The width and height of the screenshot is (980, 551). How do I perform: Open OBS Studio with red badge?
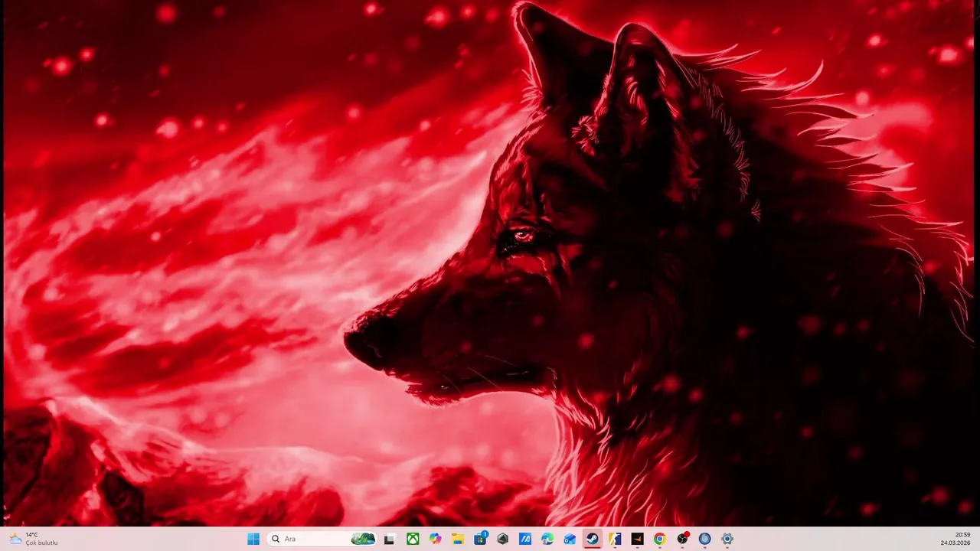click(x=682, y=539)
